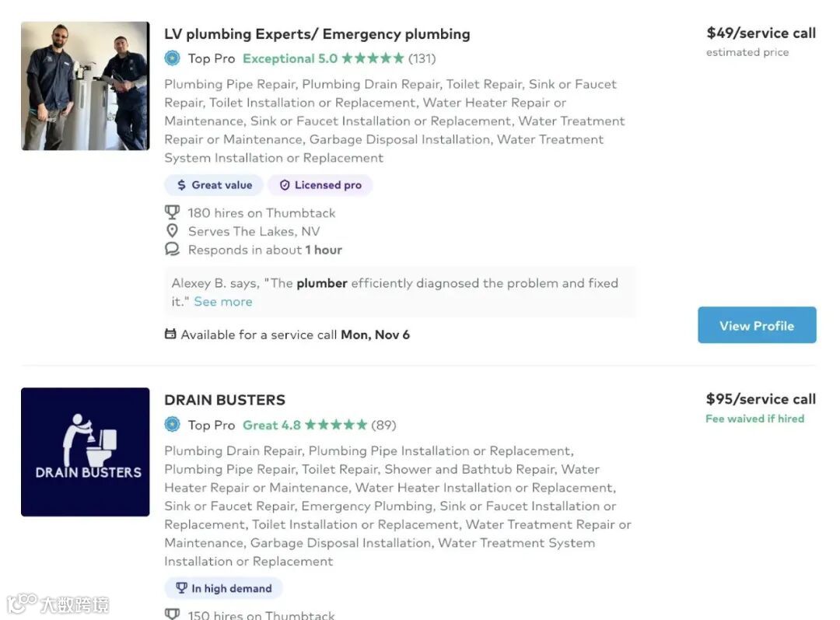Click the chat bubble response time icon

pyautogui.click(x=173, y=250)
